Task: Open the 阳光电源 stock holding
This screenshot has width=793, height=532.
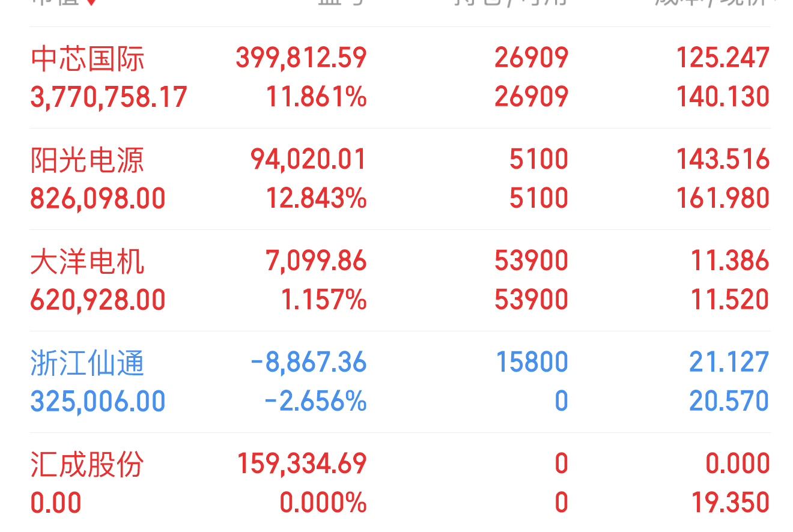Action: pos(400,179)
